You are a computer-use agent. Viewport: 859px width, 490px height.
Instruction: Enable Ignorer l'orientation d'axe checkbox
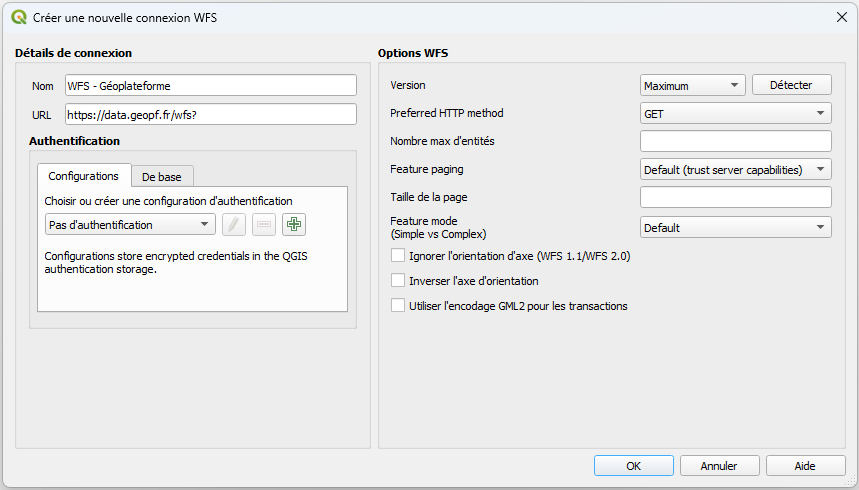[x=398, y=255]
